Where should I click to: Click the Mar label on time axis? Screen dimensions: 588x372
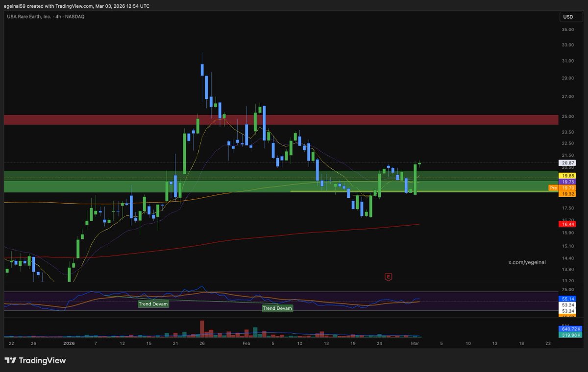[415, 344]
